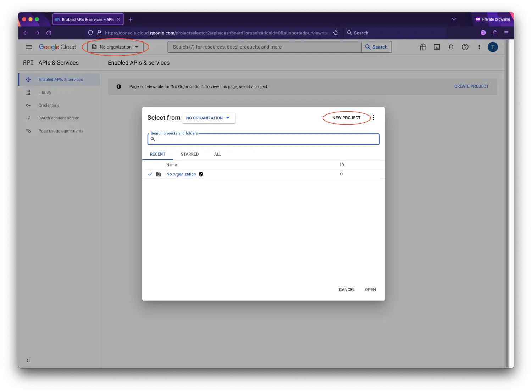
Task: Open the browser tab list chevron
Action: (x=454, y=19)
